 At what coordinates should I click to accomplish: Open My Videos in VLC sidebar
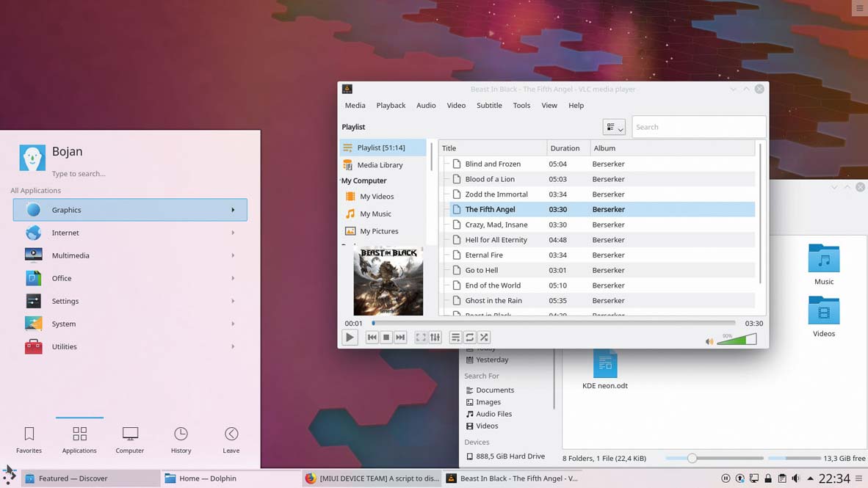tap(377, 197)
